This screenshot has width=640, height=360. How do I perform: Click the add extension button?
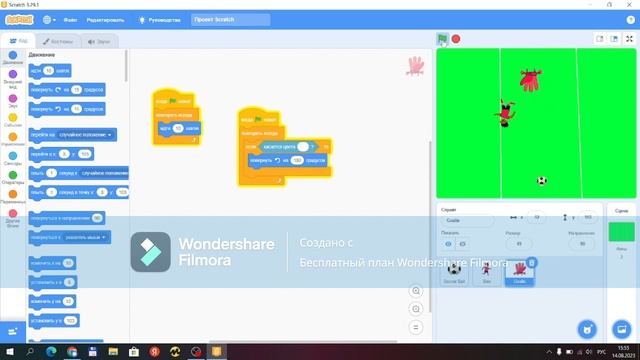13,331
